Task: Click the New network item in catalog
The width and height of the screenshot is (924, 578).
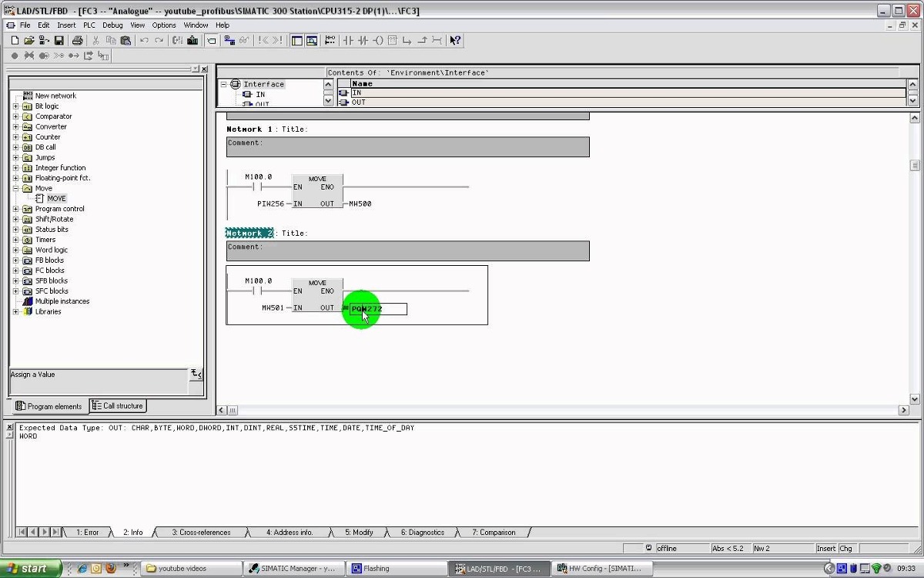Action: coord(55,96)
